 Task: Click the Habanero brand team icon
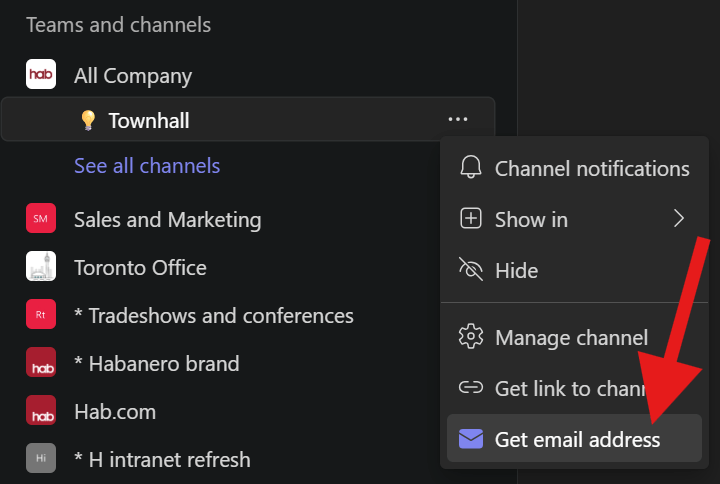point(41,363)
